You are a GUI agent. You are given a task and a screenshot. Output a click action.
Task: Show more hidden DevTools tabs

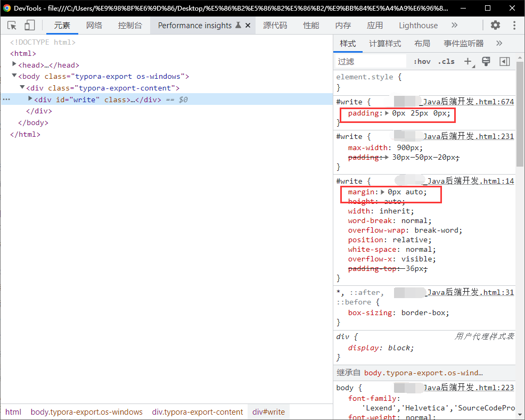tap(454, 25)
